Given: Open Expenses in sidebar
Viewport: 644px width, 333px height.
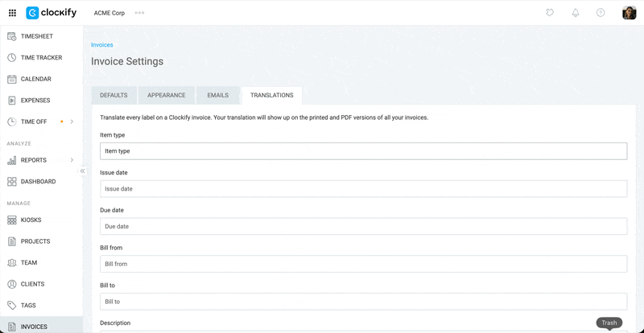Looking at the screenshot, I should pyautogui.click(x=35, y=101).
